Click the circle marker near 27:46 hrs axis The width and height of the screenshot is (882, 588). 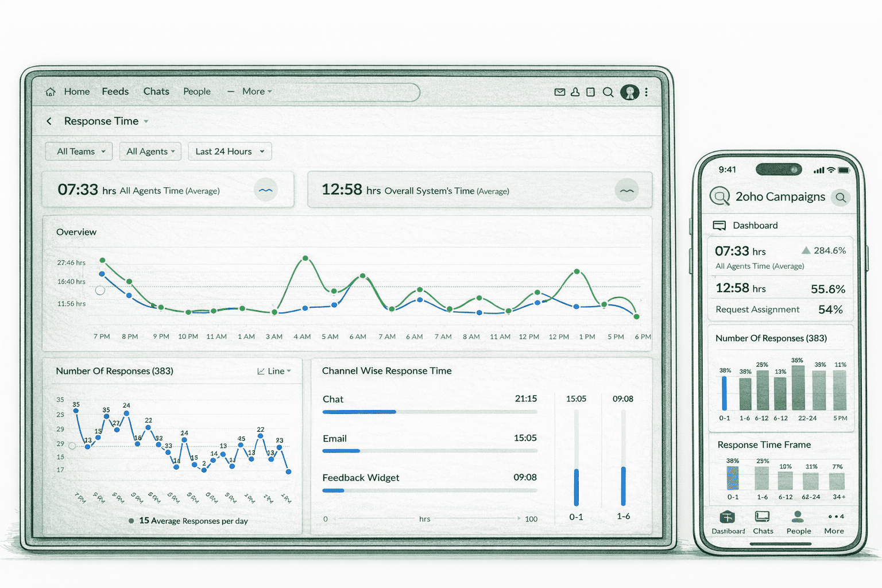(100, 291)
